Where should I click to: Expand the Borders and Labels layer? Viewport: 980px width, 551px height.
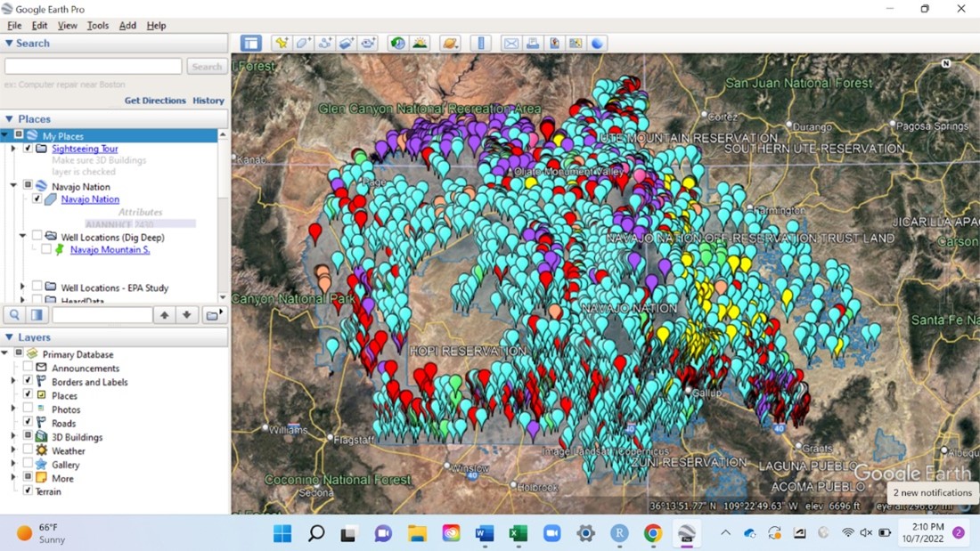click(13, 382)
